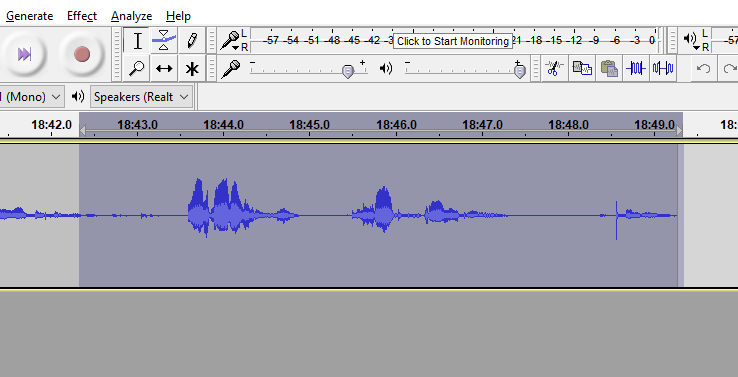Select the Multi-Tool asterisk

[x=191, y=69]
